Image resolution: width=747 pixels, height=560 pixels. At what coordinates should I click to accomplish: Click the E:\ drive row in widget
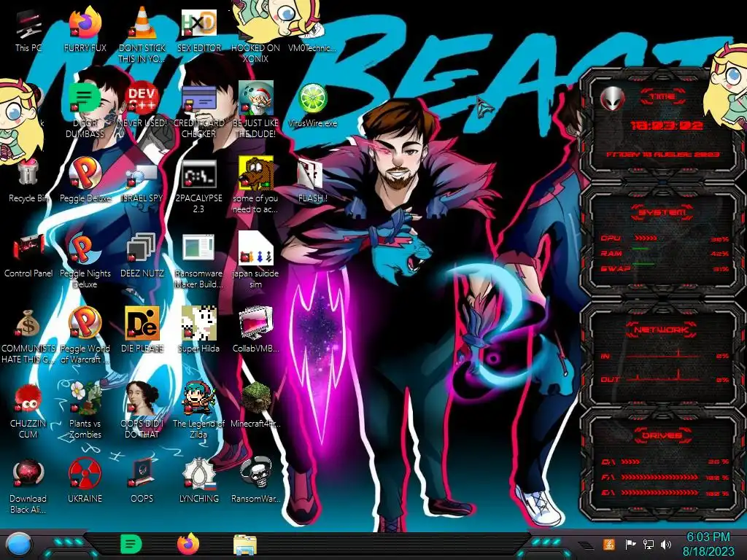click(665, 493)
